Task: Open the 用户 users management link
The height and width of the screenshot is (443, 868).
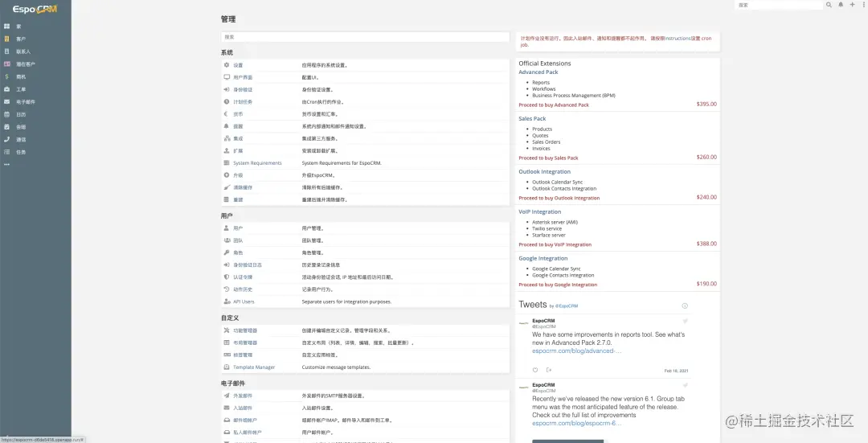Action: click(x=238, y=228)
